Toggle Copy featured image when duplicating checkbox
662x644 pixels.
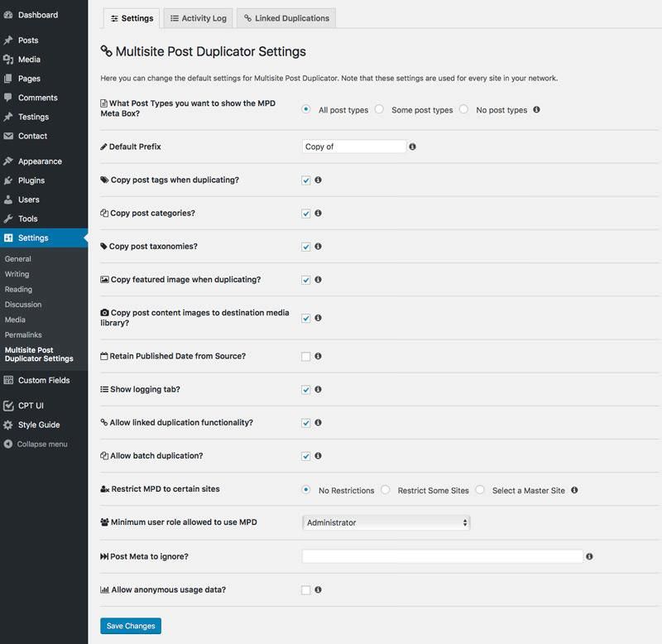305,280
